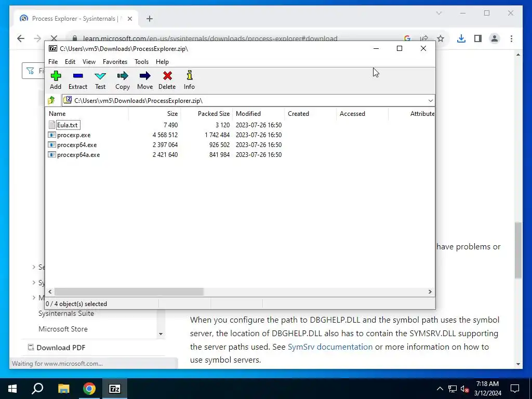Open Chrome tab search chevron
Image resolution: width=532 pixels, height=399 pixels.
(438, 13)
